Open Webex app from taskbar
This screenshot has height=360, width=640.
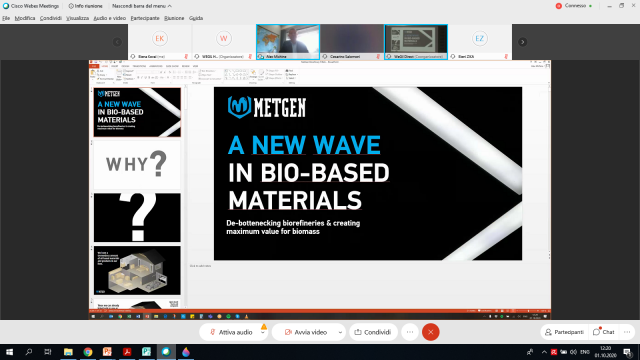[166, 352]
